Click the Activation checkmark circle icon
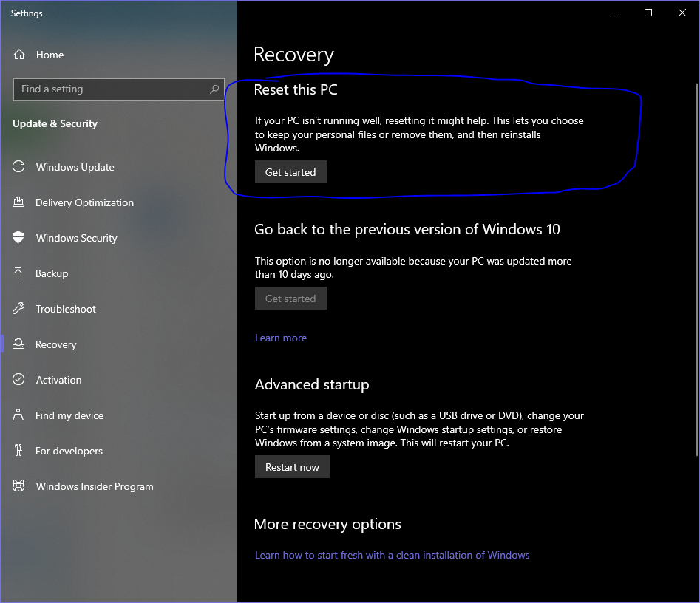This screenshot has width=700, height=603. pyautogui.click(x=18, y=379)
